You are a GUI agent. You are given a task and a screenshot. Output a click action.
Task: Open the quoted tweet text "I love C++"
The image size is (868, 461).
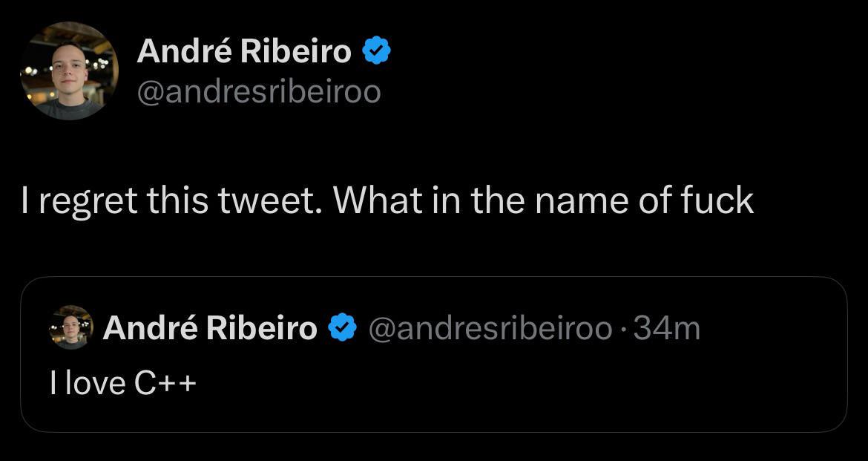click(123, 383)
